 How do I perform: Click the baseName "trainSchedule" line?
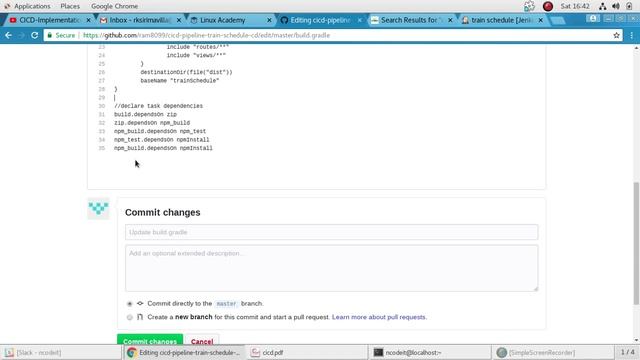point(180,81)
